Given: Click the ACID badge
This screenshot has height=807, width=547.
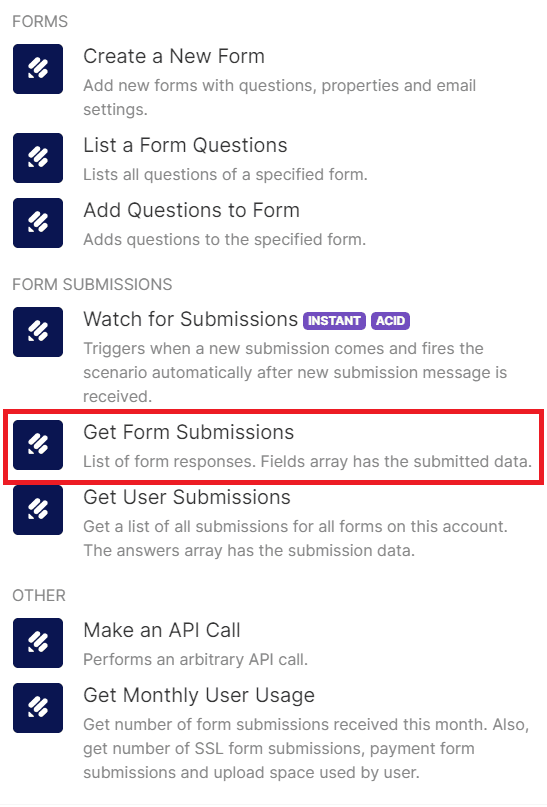Looking at the screenshot, I should pos(391,321).
